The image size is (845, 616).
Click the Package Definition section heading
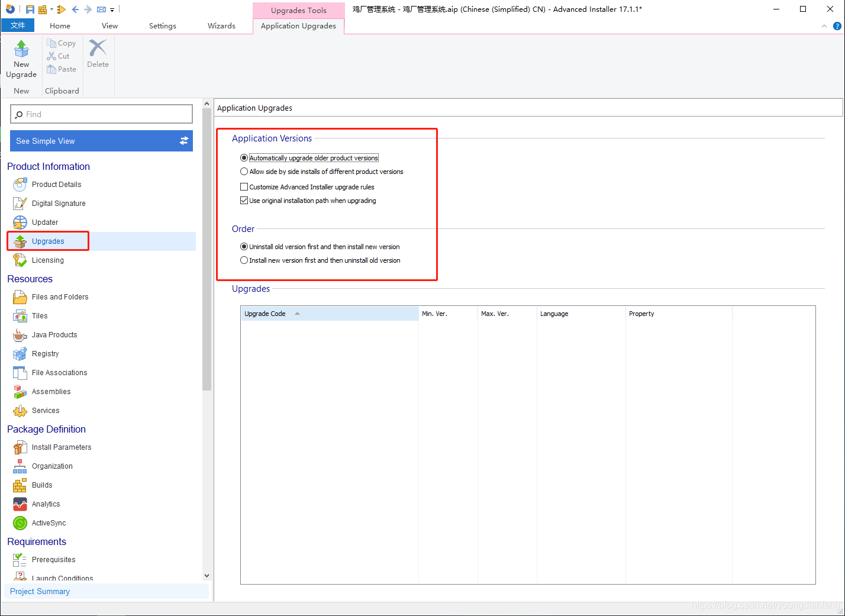click(46, 429)
